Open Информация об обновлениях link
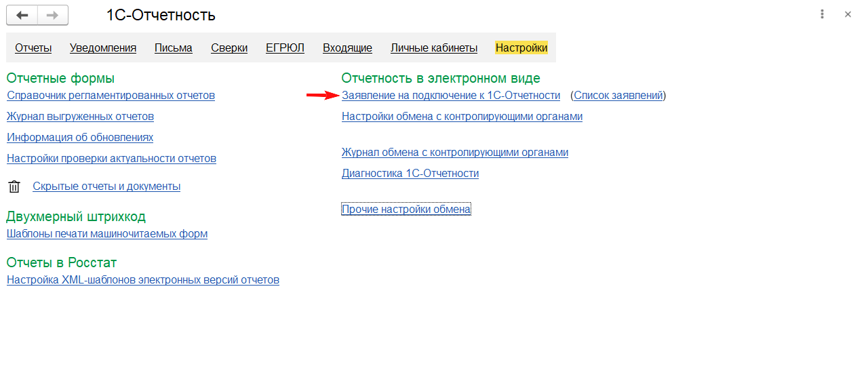The image size is (868, 392). 80,138
